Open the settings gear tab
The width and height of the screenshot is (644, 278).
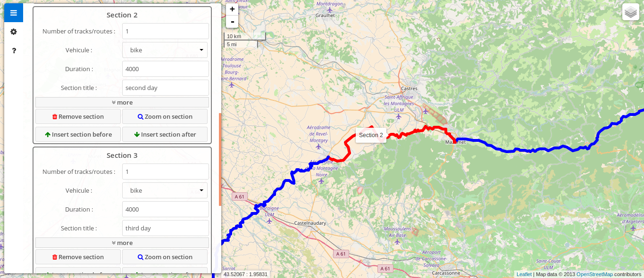click(x=14, y=32)
